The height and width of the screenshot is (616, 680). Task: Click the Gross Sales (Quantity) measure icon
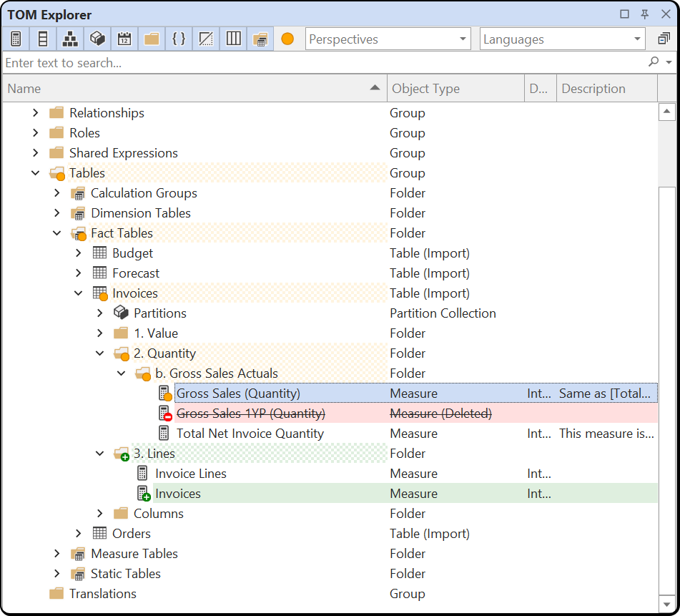pyautogui.click(x=164, y=393)
